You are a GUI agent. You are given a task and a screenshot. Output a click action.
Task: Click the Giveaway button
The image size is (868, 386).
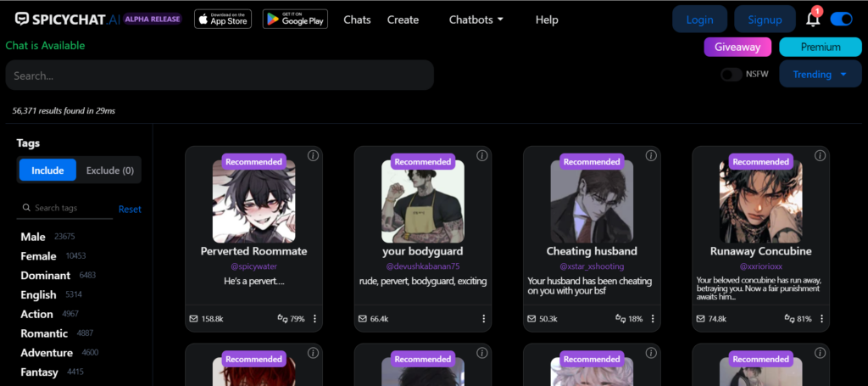click(x=737, y=48)
